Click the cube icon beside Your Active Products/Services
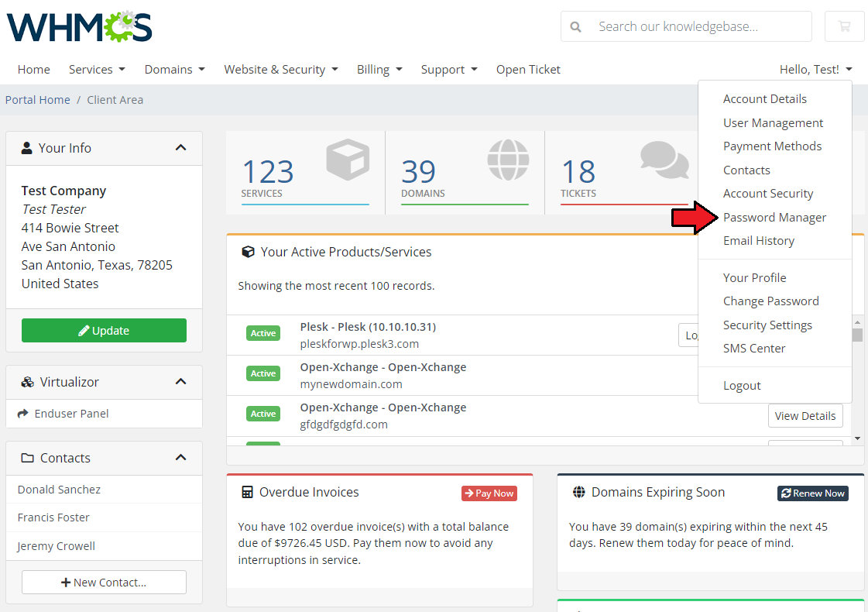The height and width of the screenshot is (612, 868). 248,252
